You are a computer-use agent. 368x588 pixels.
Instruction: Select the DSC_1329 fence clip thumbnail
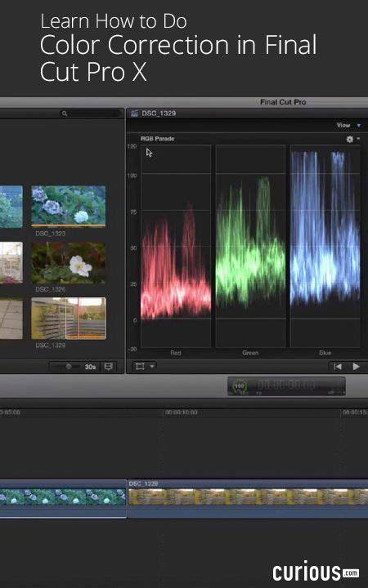[x=69, y=318]
